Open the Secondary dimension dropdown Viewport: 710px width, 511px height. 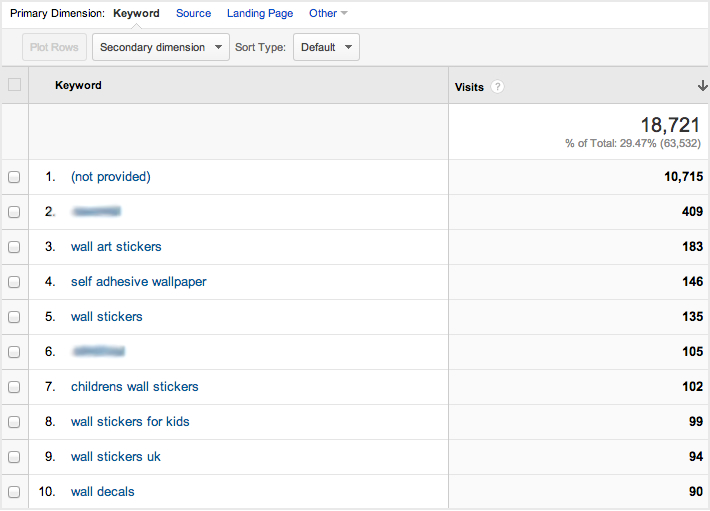(x=160, y=47)
